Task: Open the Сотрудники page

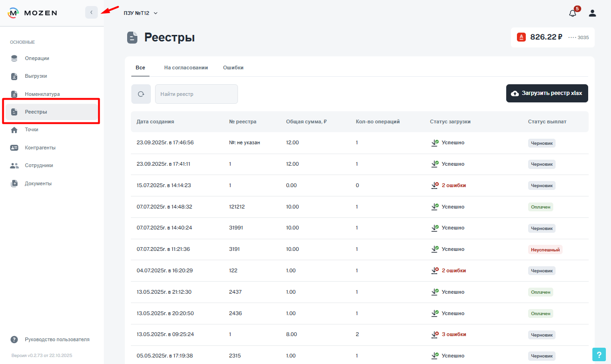Action: point(39,165)
